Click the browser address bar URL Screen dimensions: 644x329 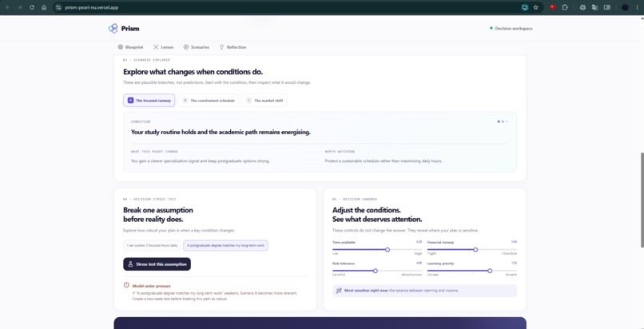(92, 7)
